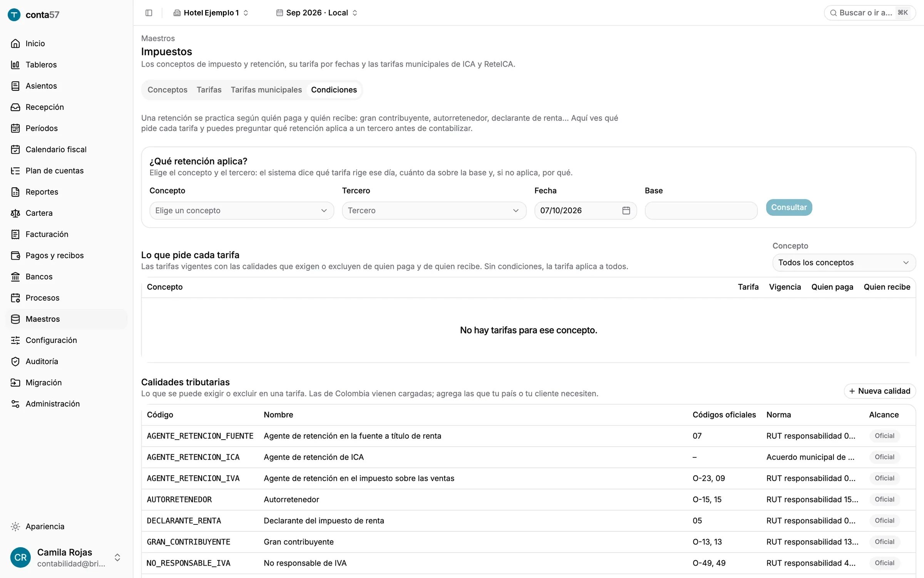Open Facturación receipt icon

point(15,234)
